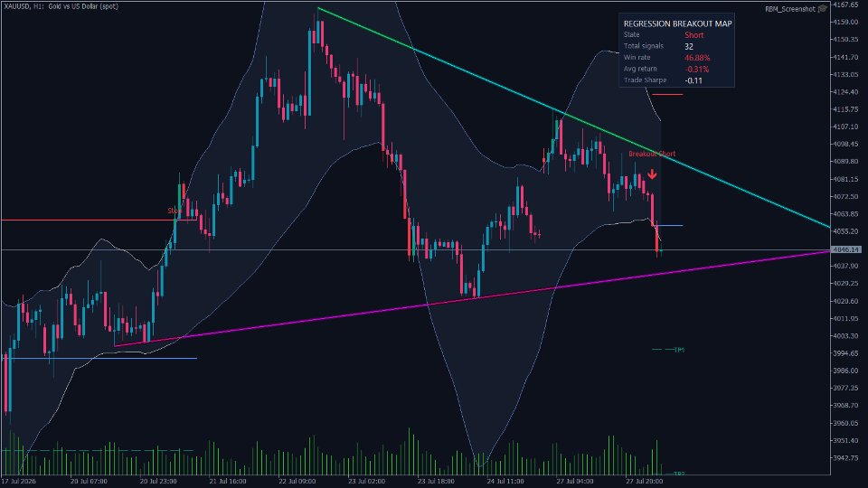Click the Stop label on red line
Viewport: 868px width, 488px height.
coord(175,211)
